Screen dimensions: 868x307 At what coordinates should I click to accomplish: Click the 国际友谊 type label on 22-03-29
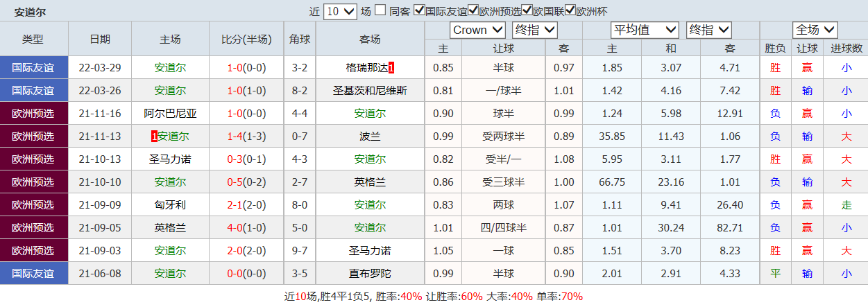tap(33, 68)
